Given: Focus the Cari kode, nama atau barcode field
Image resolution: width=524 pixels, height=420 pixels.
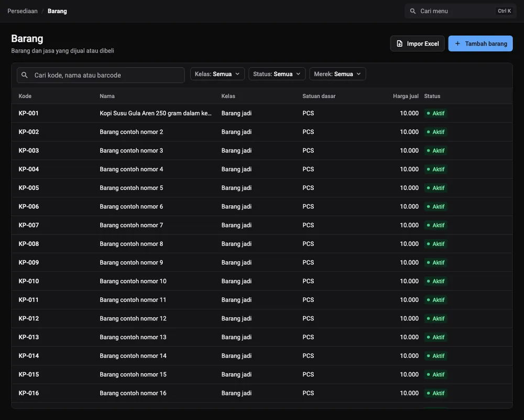Looking at the screenshot, I should coord(101,75).
